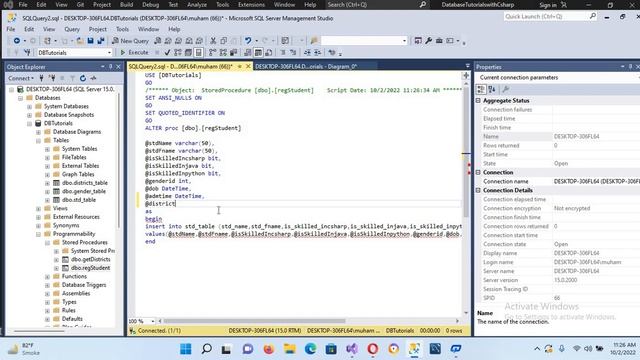The width and height of the screenshot is (640, 360).
Task: Toggle Include Actual Execution Plan button
Action: pos(213,53)
